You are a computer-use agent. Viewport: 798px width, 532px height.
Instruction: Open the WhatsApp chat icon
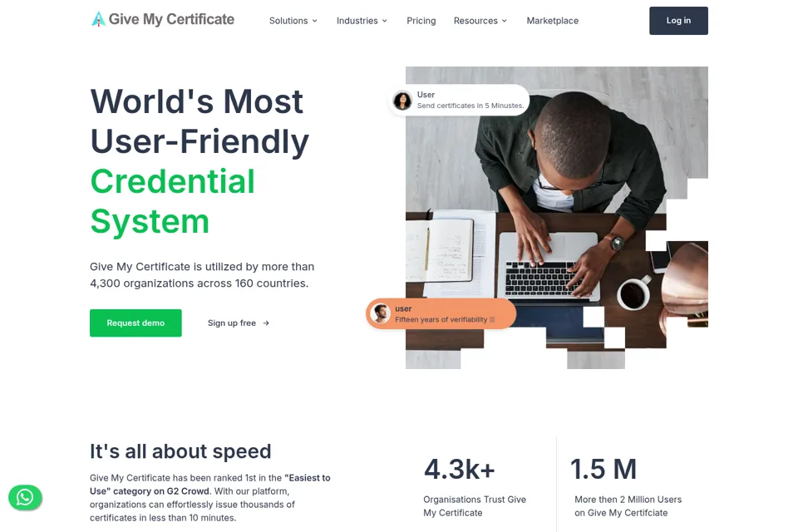[x=25, y=497]
